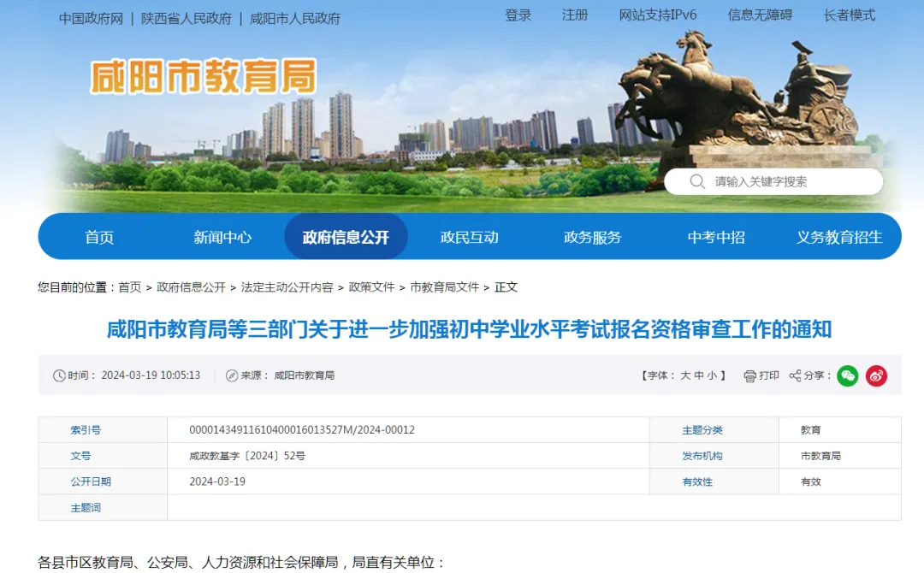Click the 公开日期 label cell
Screen dimensions: 924x573
(x=104, y=481)
